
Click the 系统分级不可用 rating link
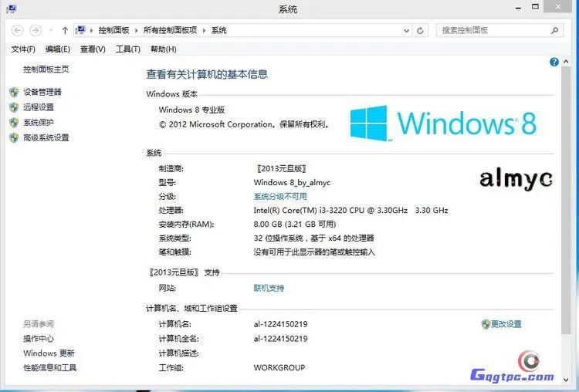tap(280, 196)
